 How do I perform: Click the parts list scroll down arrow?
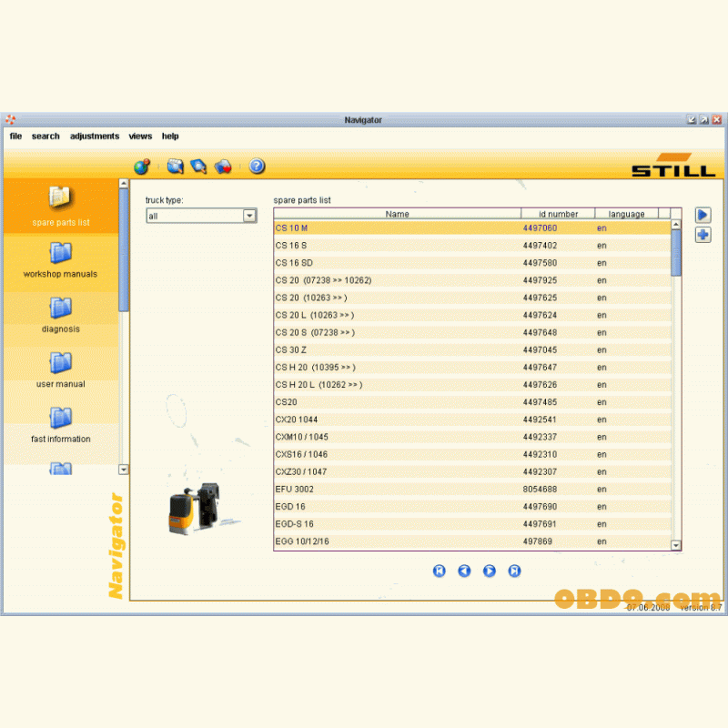click(676, 545)
